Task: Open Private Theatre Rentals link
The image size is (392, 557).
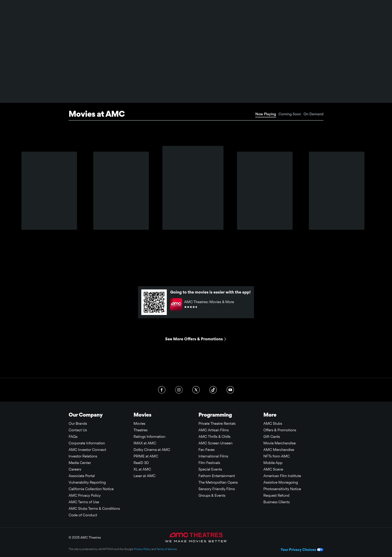Action: coord(217,423)
